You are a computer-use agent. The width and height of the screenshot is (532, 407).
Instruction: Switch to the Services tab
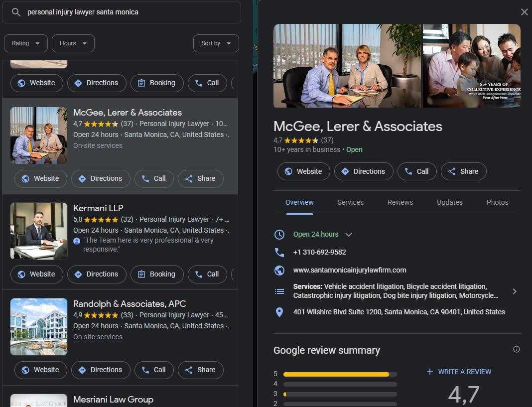click(x=351, y=203)
